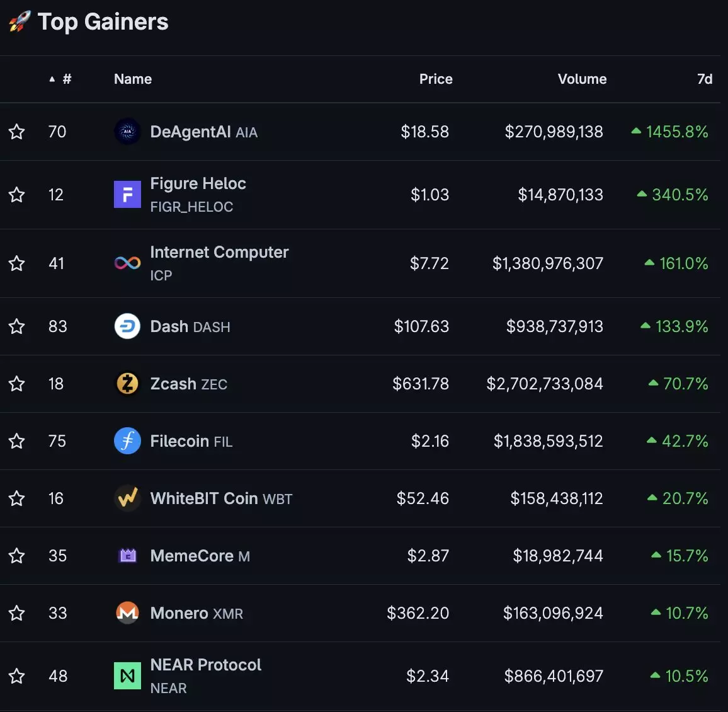Sort table by 7d change header

click(x=704, y=79)
